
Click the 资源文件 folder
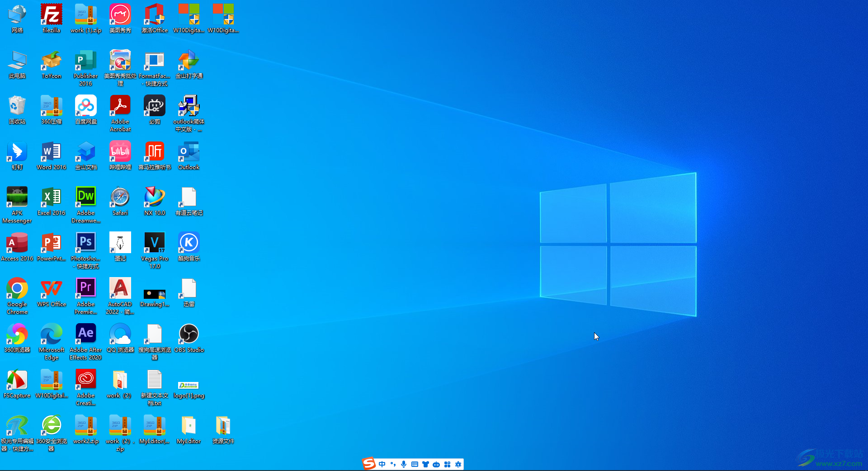click(x=223, y=426)
